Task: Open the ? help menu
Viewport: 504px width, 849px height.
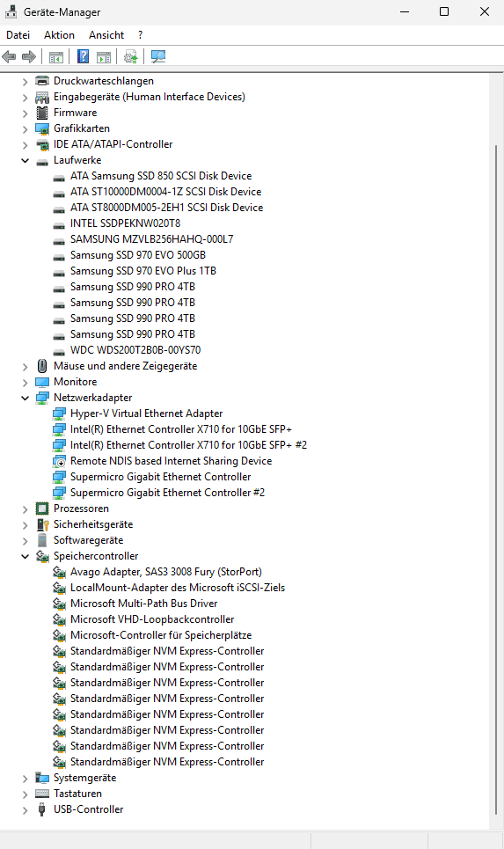Action: (x=140, y=35)
